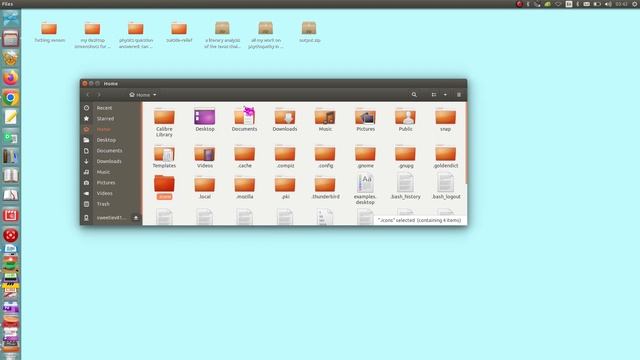Open the system gear menu in top panel

pos(635,4)
